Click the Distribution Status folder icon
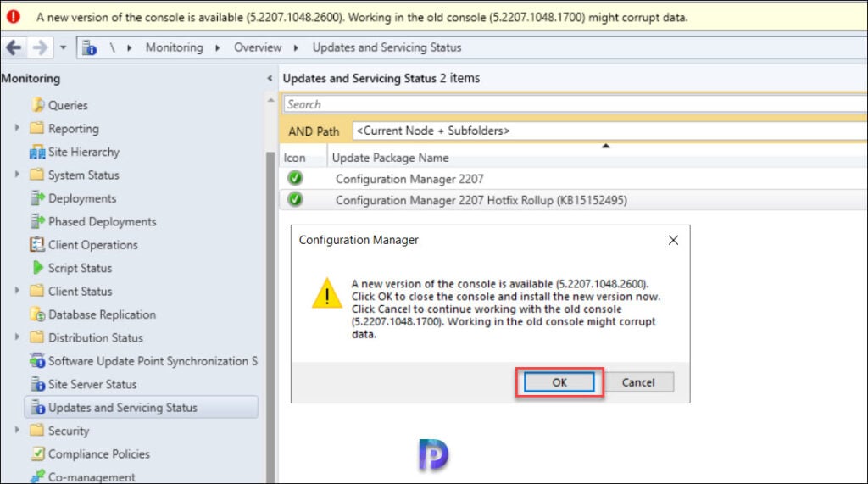The height and width of the screenshot is (484, 868). (x=37, y=337)
